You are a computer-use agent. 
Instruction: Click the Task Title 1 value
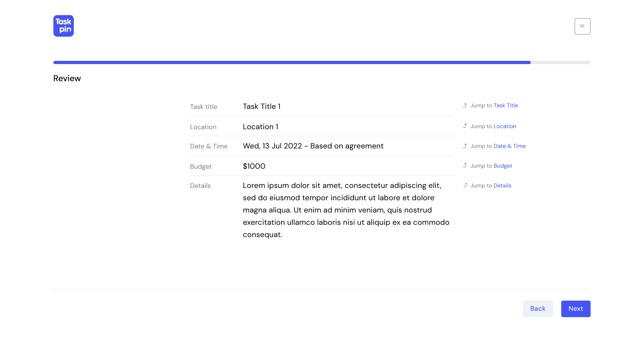click(261, 107)
